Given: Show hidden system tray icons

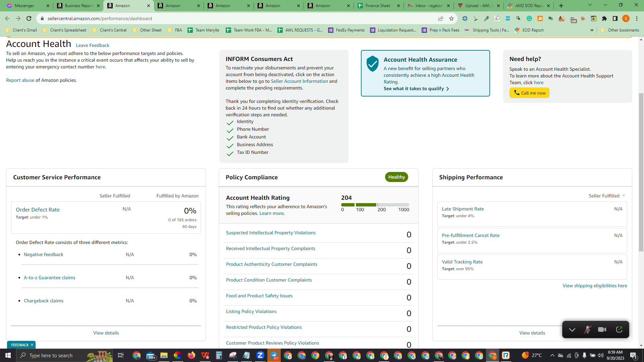Looking at the screenshot, I should click(x=552, y=355).
